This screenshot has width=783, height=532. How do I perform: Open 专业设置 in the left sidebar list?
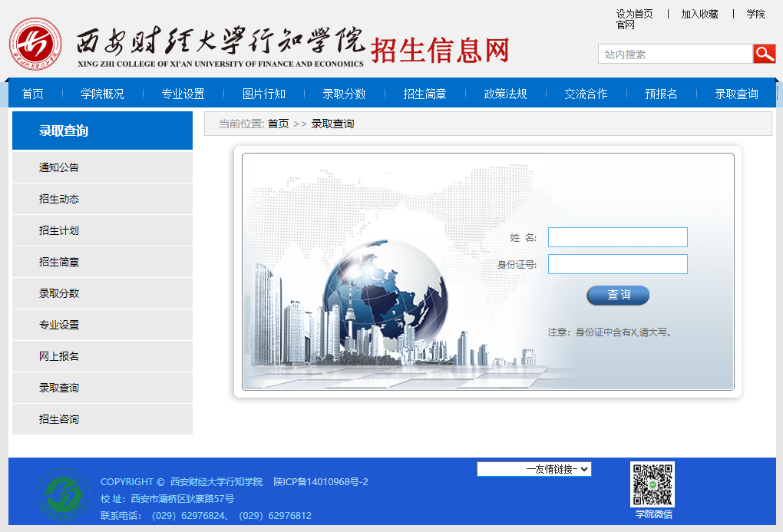102,325
